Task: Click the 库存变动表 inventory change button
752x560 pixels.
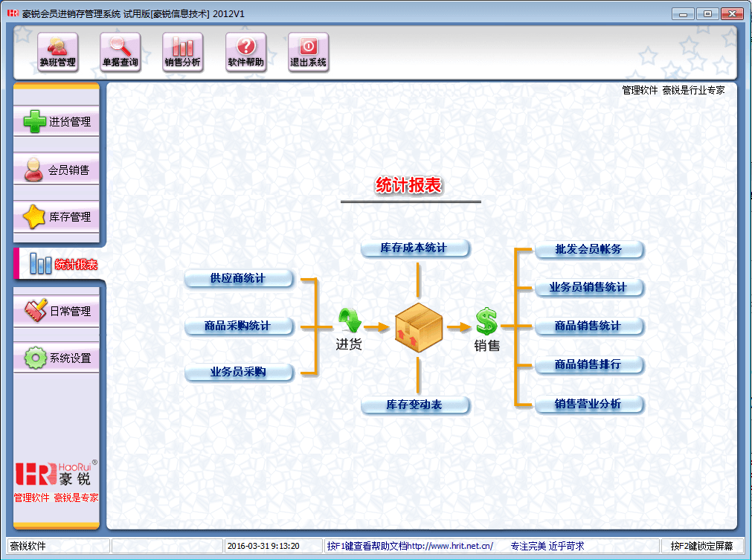Action: click(x=414, y=405)
